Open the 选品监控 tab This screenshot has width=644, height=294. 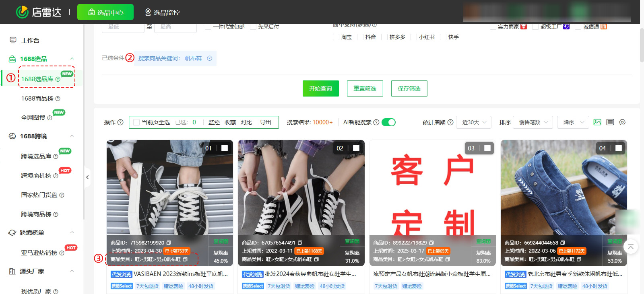click(163, 12)
